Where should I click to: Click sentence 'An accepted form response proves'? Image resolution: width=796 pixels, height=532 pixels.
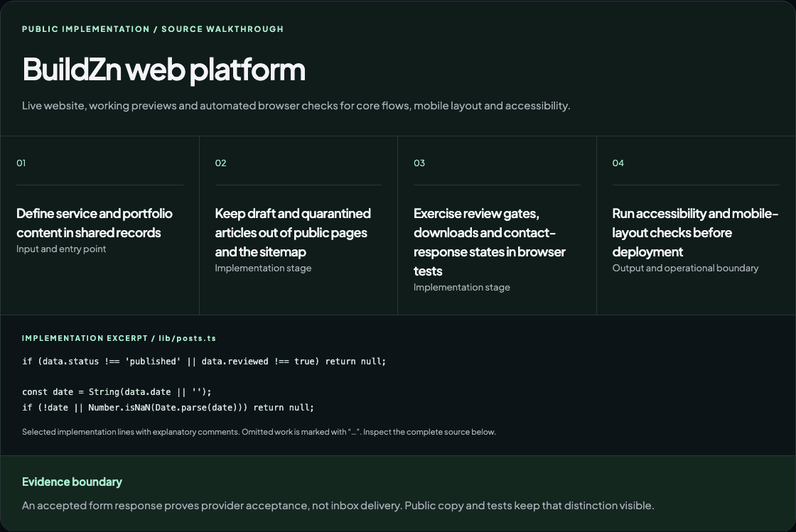point(338,506)
